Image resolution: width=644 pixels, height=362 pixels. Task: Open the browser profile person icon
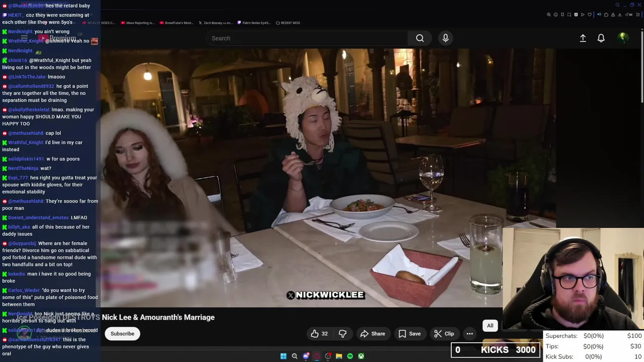click(613, 15)
